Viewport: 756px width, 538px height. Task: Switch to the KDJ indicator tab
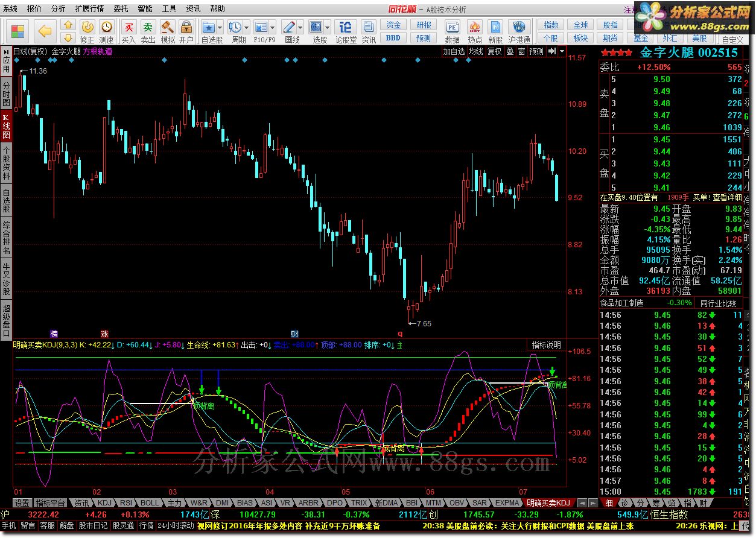[104, 502]
